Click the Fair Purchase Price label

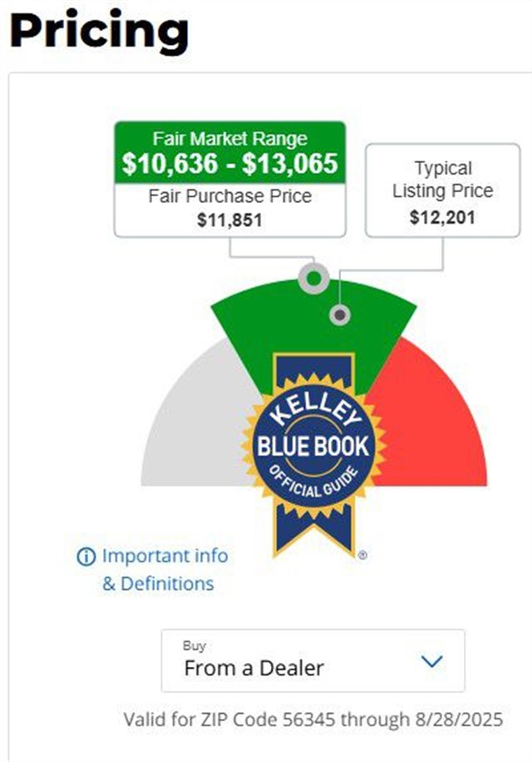tap(229, 196)
